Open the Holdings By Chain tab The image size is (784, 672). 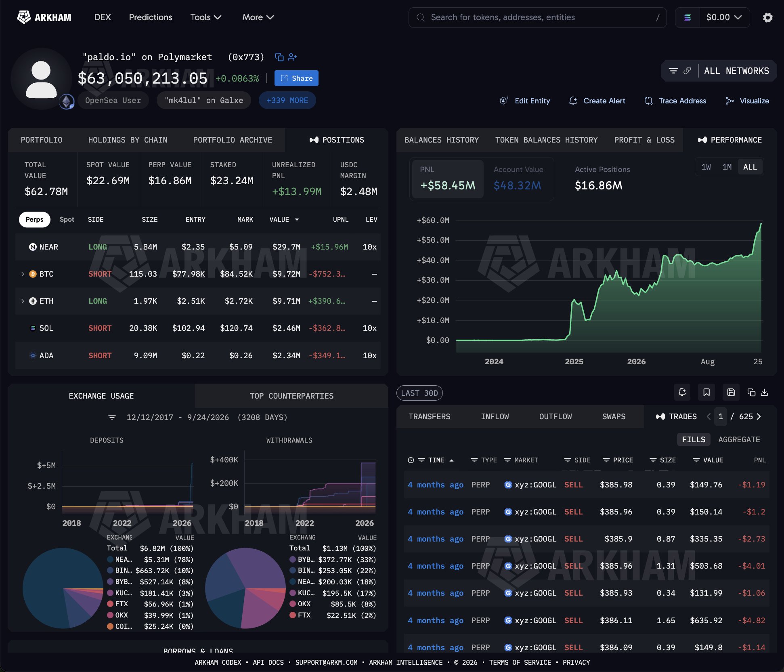pyautogui.click(x=128, y=140)
